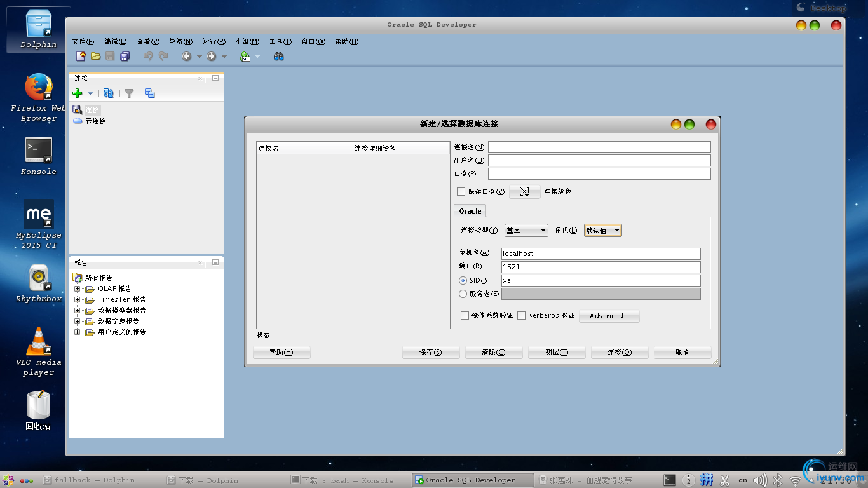Click the 清除(C) button
Screen dimensions: 868x488
(x=494, y=352)
